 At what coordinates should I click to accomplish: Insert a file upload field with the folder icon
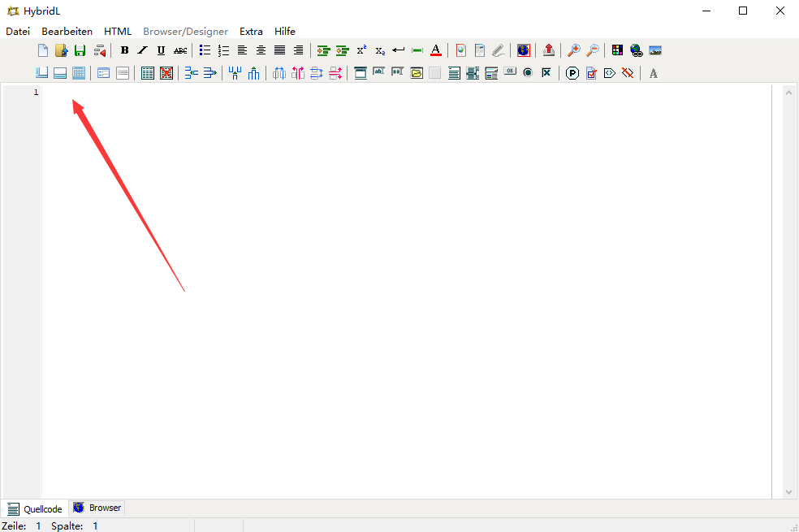coord(417,73)
